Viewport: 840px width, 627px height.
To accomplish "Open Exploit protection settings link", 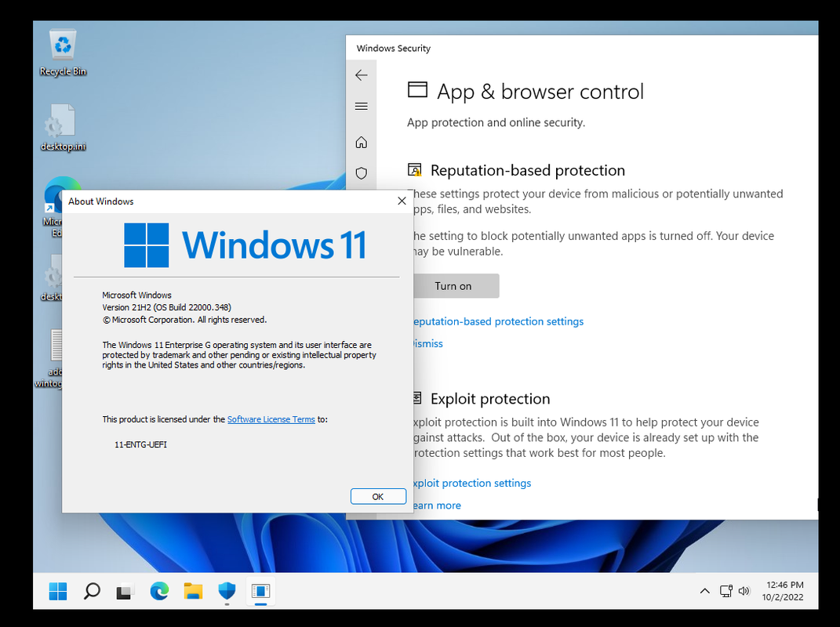I will tap(472, 483).
